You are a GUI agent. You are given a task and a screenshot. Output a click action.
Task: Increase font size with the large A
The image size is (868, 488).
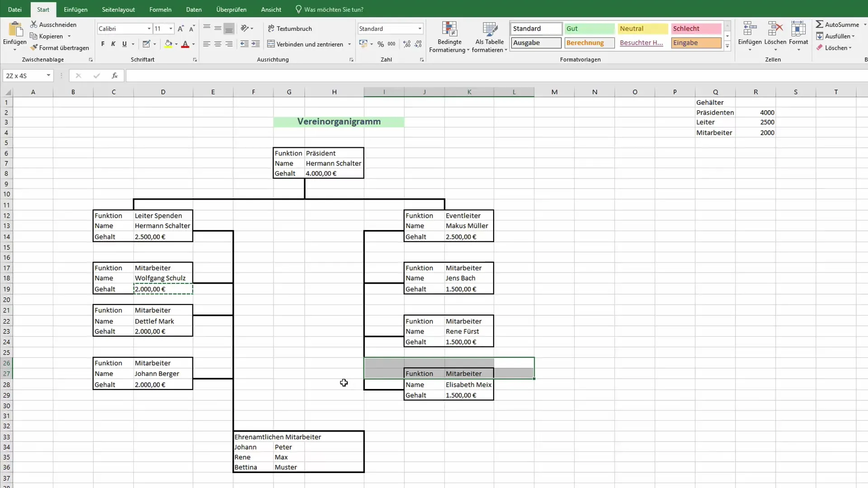[180, 28]
